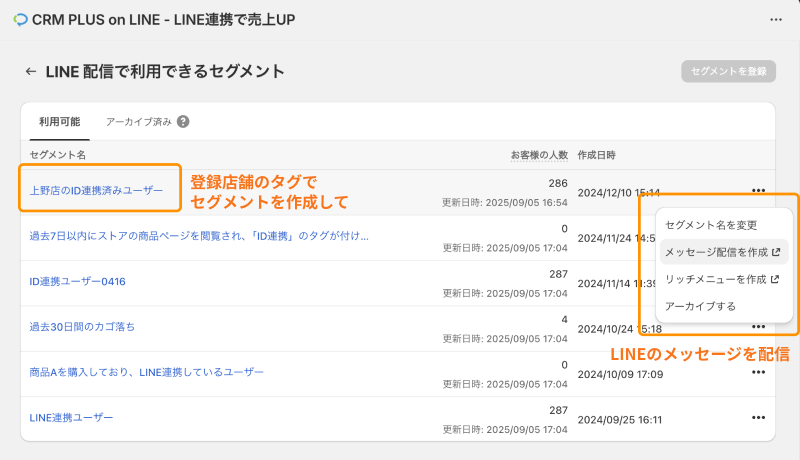Open row menu for 上野店のID連携済みユーザー
Image resolution: width=800 pixels, height=460 pixels.
[x=759, y=191]
